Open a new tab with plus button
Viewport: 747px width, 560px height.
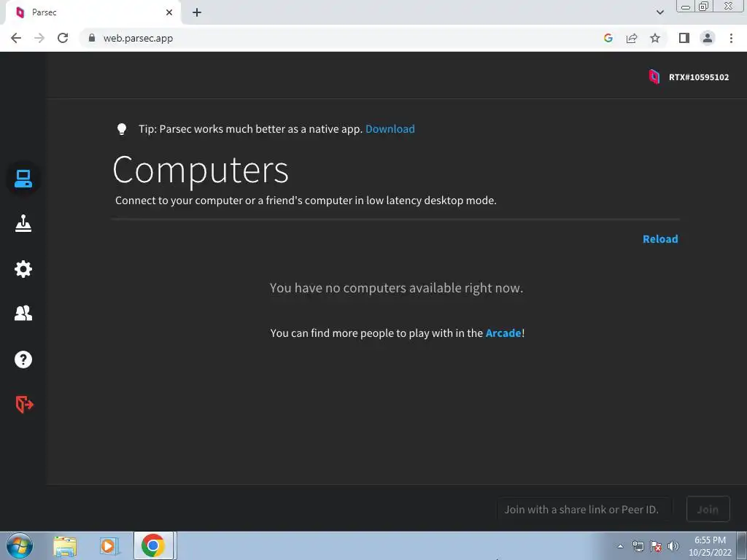pos(197,12)
